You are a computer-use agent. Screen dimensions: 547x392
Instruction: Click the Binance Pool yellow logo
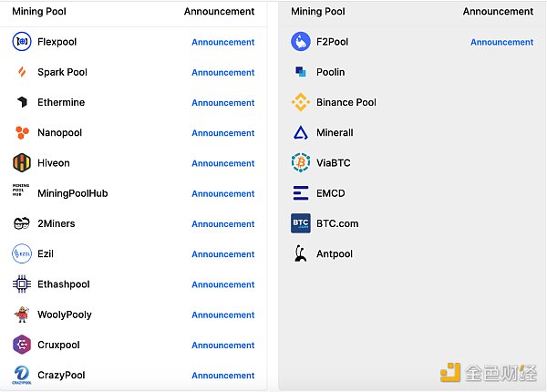click(x=301, y=102)
